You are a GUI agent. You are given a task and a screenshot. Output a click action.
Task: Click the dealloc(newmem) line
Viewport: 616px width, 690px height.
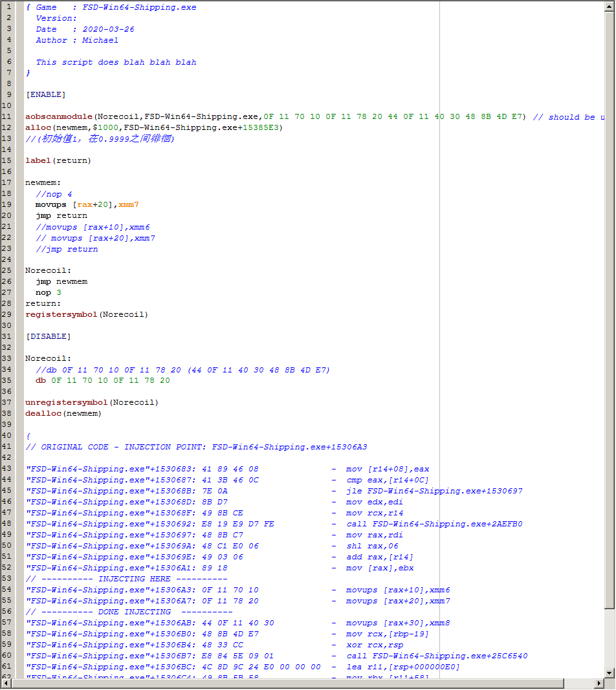pos(63,413)
